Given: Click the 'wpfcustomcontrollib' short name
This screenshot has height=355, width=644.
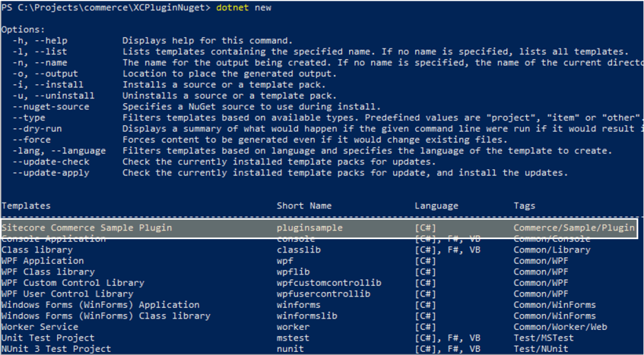Looking at the screenshot, I should 329,283.
